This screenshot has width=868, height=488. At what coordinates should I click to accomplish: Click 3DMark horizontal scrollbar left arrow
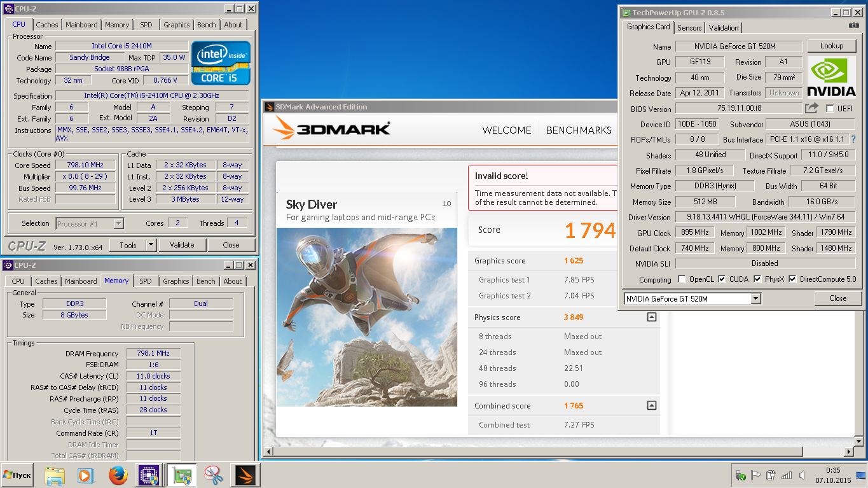pyautogui.click(x=269, y=452)
